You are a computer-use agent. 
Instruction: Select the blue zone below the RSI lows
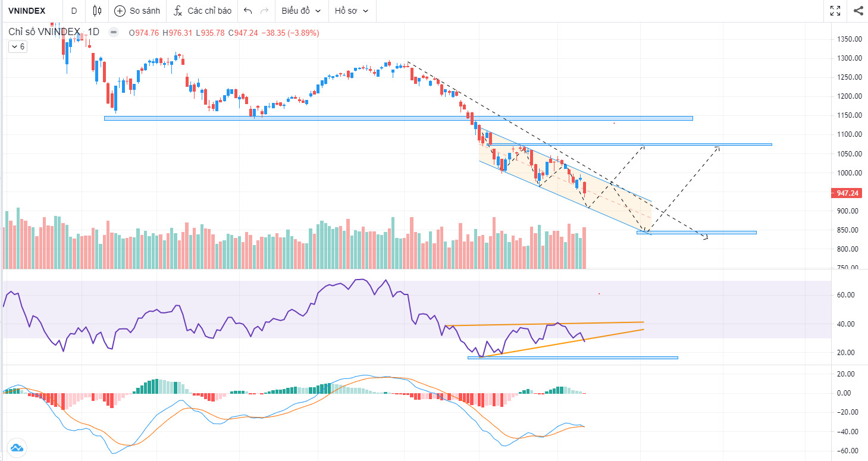click(x=572, y=357)
